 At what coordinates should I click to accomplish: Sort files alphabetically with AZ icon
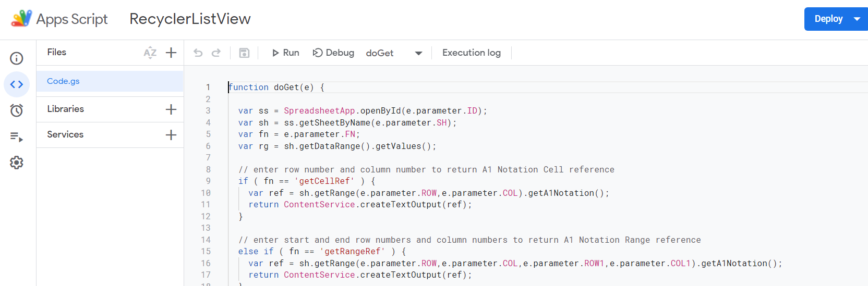coord(150,53)
